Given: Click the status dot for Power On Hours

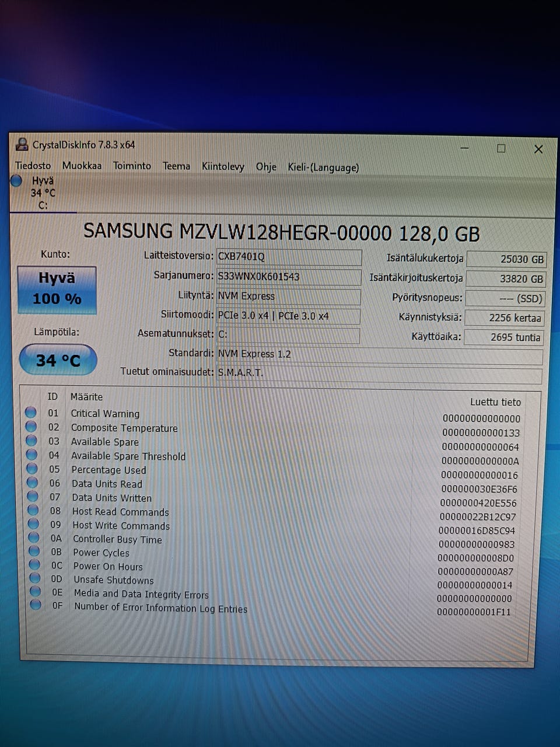Looking at the screenshot, I should pos(35,565).
